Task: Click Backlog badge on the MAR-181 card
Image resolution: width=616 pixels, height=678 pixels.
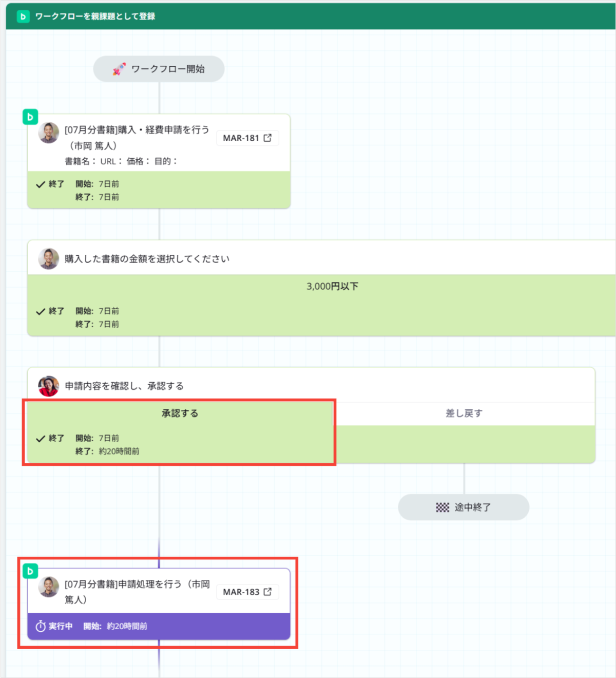Action: (30, 117)
